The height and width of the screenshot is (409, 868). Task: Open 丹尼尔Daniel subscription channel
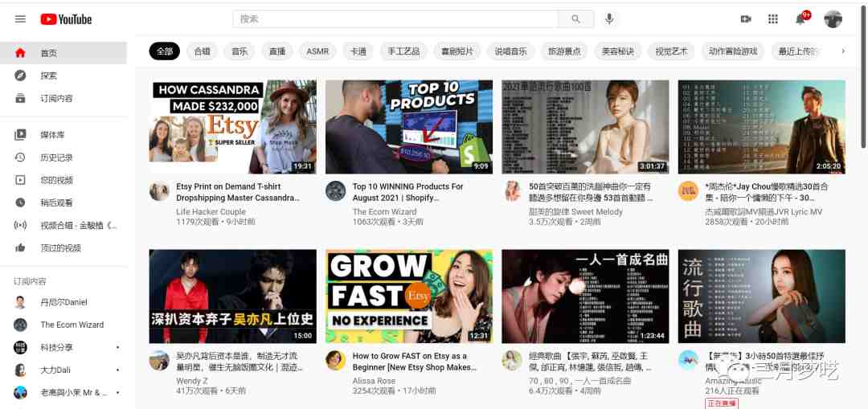(63, 302)
